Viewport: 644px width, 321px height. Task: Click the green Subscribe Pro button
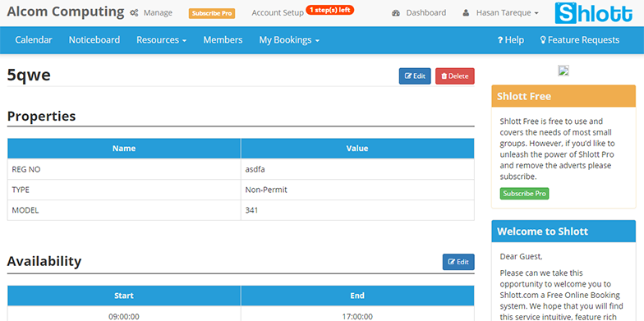pos(524,194)
